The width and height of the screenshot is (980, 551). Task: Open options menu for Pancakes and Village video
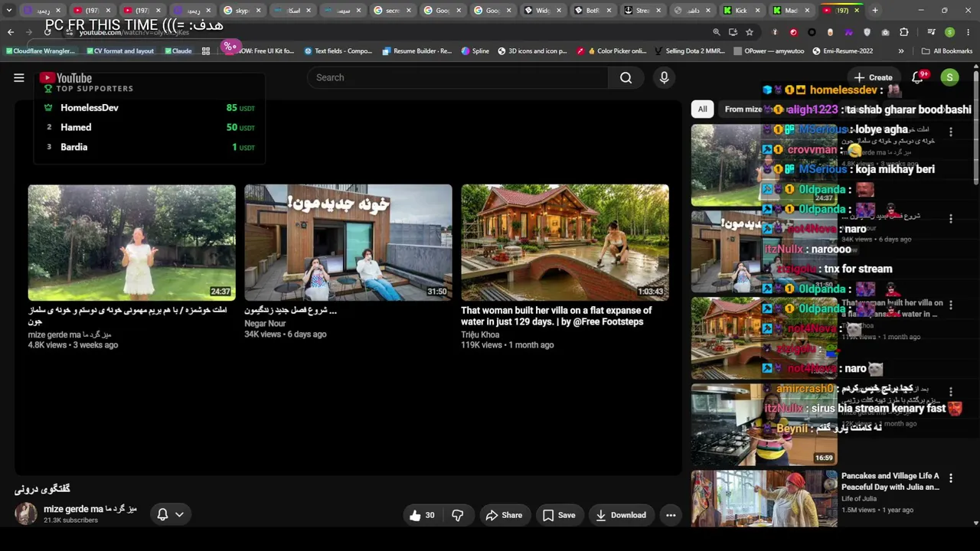951,478
